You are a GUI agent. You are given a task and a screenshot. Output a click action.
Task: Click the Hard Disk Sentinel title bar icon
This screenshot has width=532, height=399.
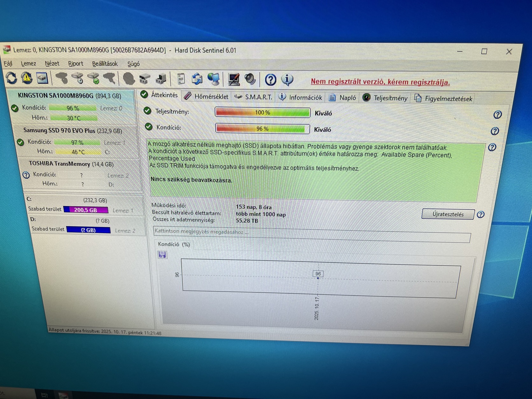[x=7, y=50]
